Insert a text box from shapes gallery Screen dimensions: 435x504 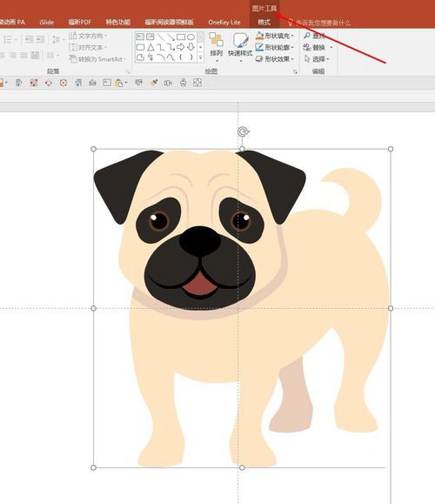pos(140,37)
